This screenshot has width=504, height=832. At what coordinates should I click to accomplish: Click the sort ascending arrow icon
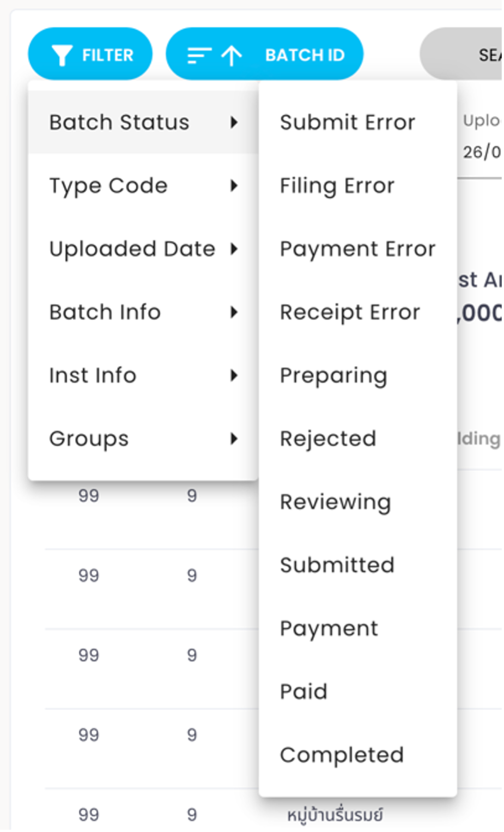pos(232,55)
